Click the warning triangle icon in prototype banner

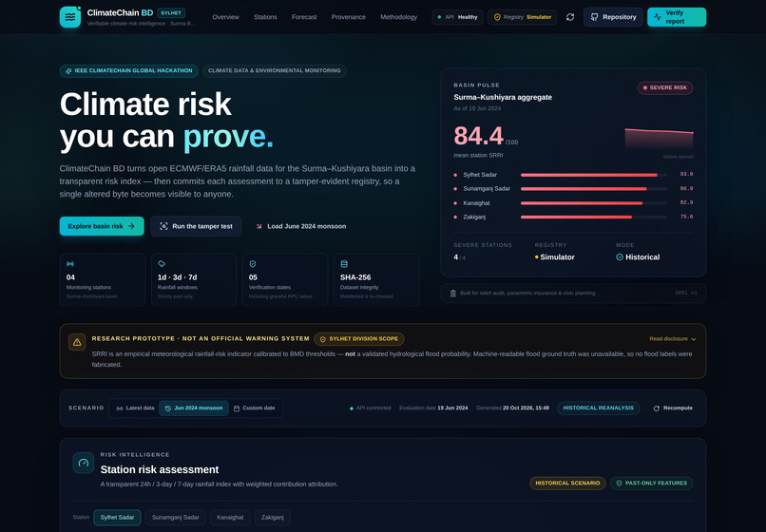(77, 342)
